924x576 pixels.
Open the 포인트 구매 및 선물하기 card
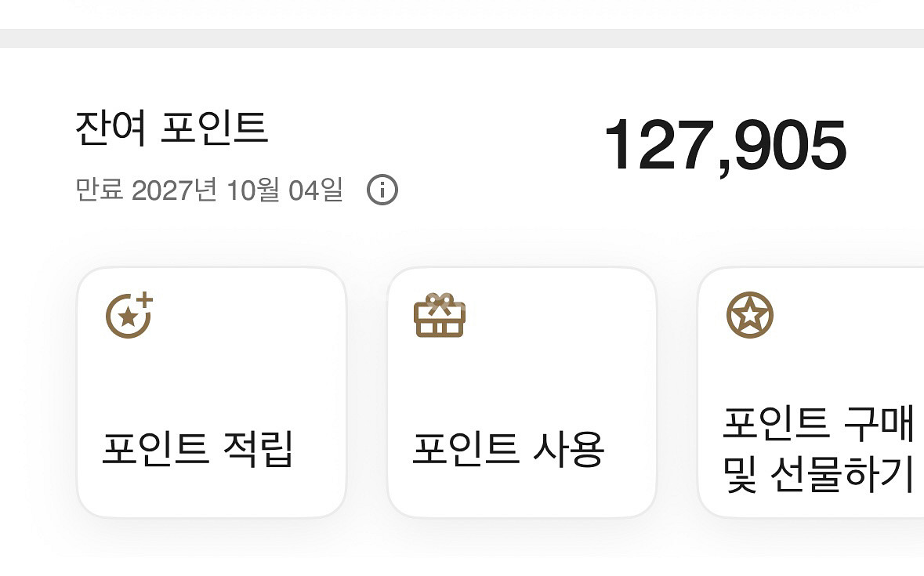pos(811,392)
